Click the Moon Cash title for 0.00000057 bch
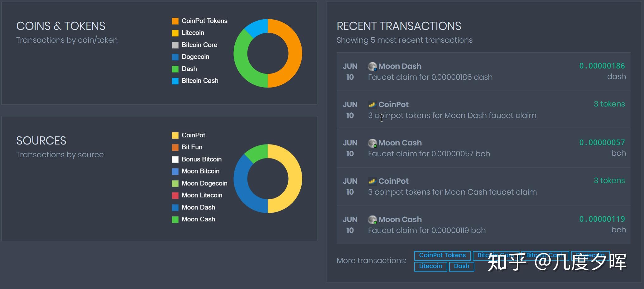644x289 pixels. click(x=400, y=143)
